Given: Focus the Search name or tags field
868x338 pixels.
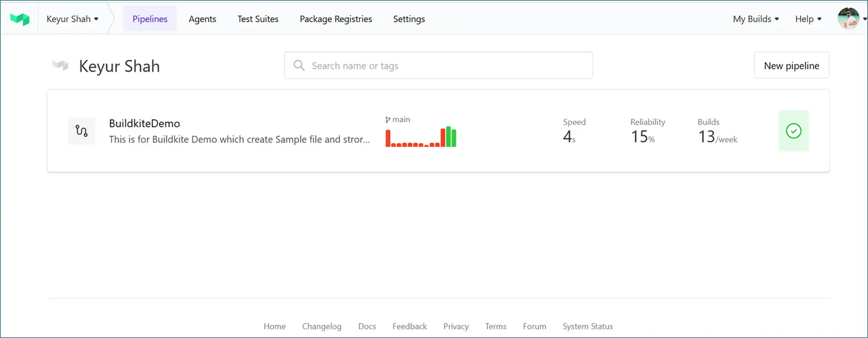Looking at the screenshot, I should point(445,66).
